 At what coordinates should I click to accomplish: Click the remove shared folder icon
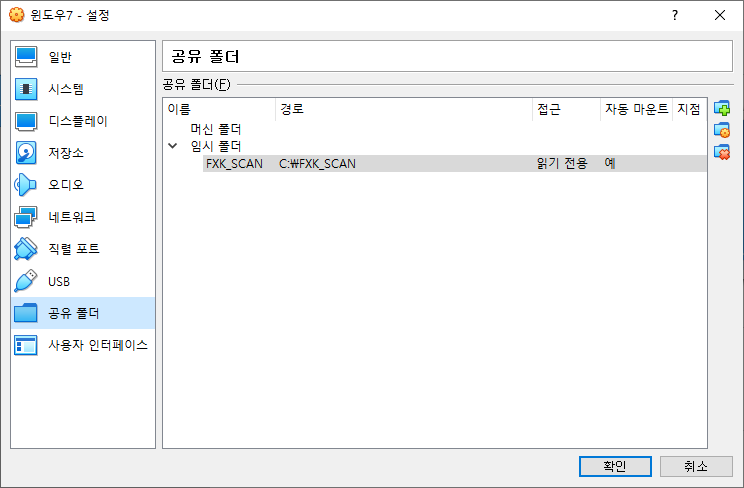722,153
